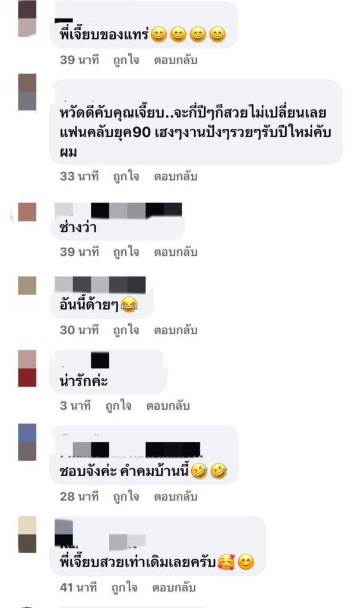This screenshot has height=608, width=364.
Task: Like the 'อันนี้ด้ายๆ' comment
Action: (x=126, y=330)
